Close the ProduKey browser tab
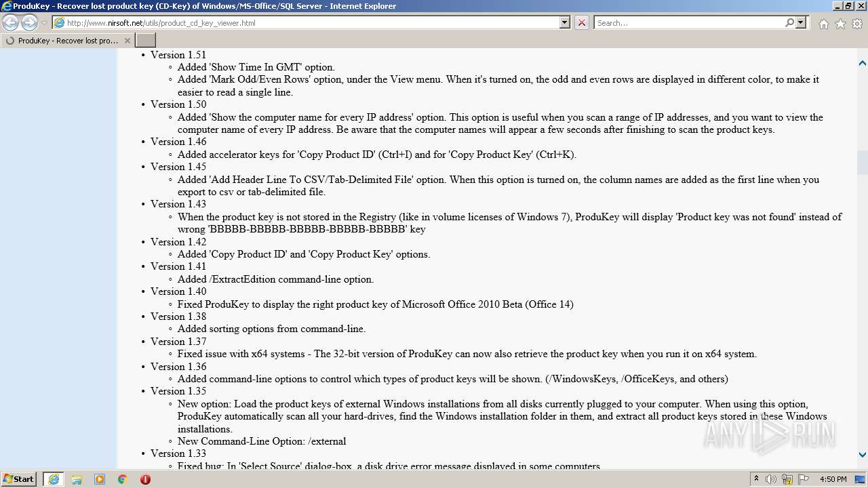The image size is (868, 488). point(127,41)
